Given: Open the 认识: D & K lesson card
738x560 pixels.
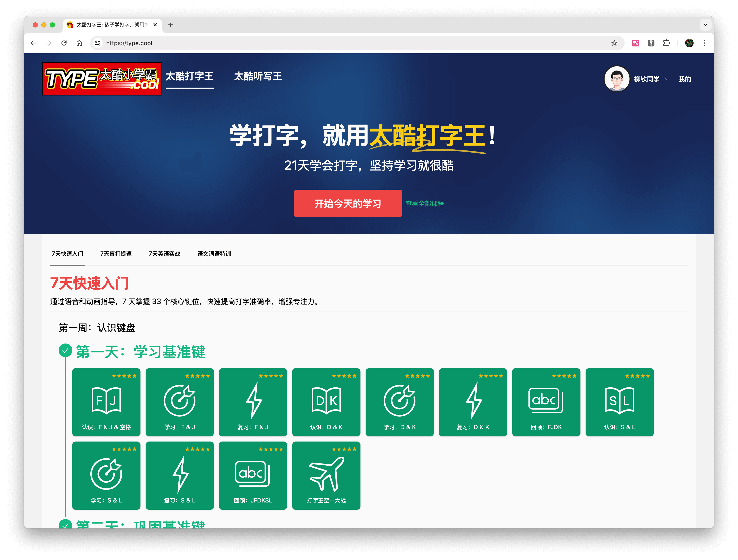Looking at the screenshot, I should (x=326, y=402).
